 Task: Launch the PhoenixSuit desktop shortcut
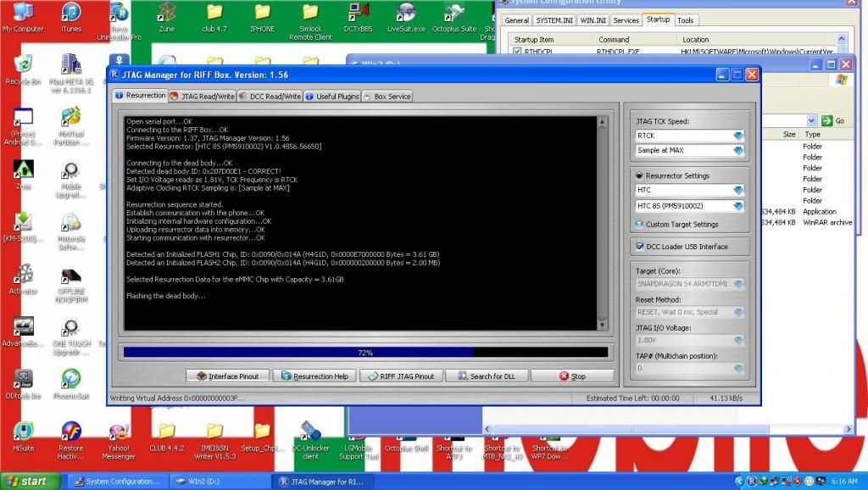pyautogui.click(x=71, y=384)
